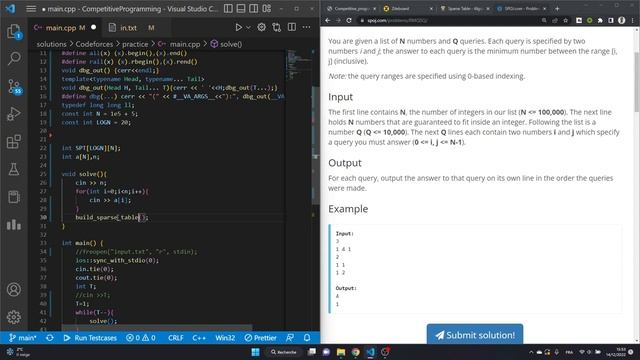The width and height of the screenshot is (640, 360).
Task: Open the browser profile avatar
Action: click(x=621, y=20)
